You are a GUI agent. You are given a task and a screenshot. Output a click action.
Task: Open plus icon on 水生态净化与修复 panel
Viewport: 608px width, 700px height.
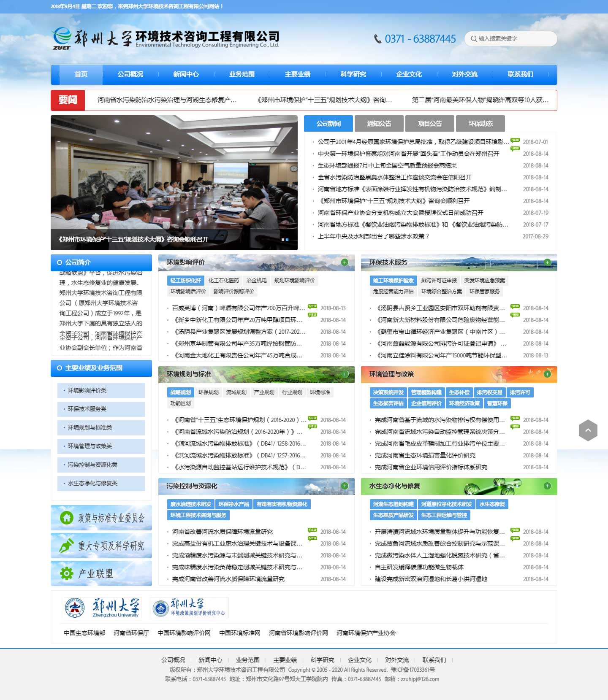(548, 486)
